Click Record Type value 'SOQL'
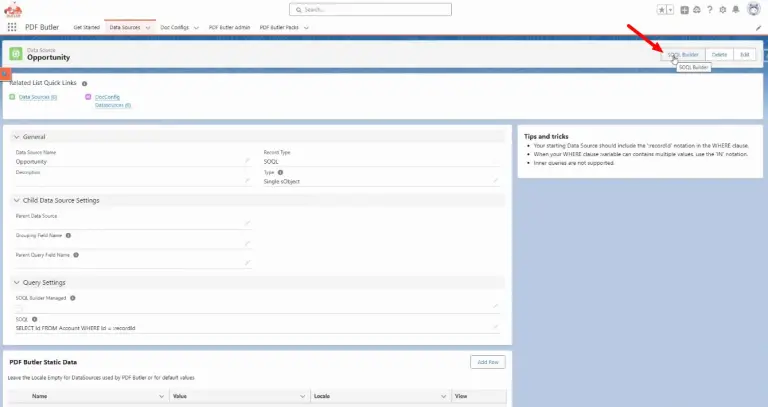 (271, 161)
